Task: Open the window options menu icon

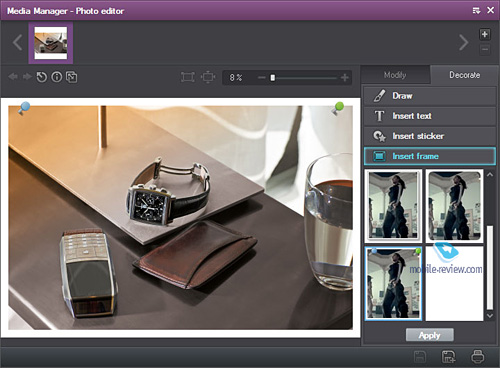Action: point(476,11)
